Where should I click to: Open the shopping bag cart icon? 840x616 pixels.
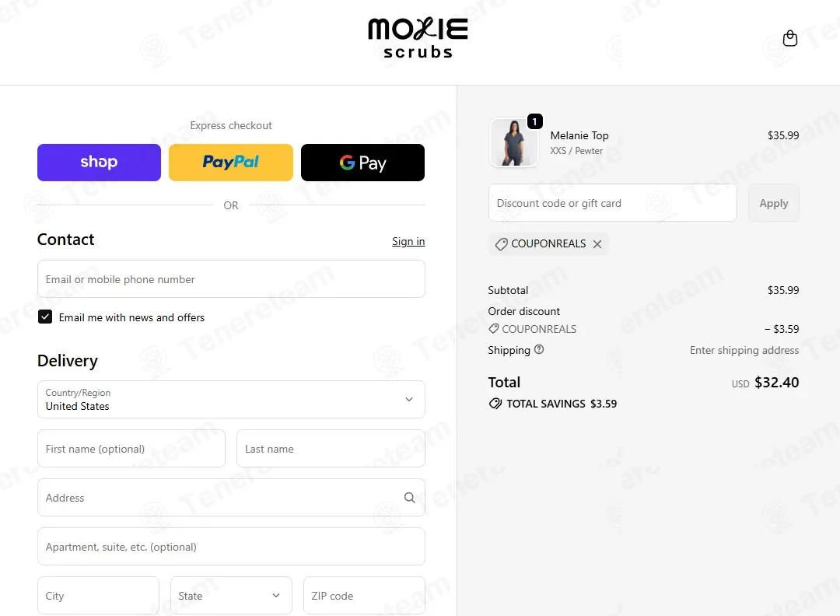pyautogui.click(x=789, y=38)
